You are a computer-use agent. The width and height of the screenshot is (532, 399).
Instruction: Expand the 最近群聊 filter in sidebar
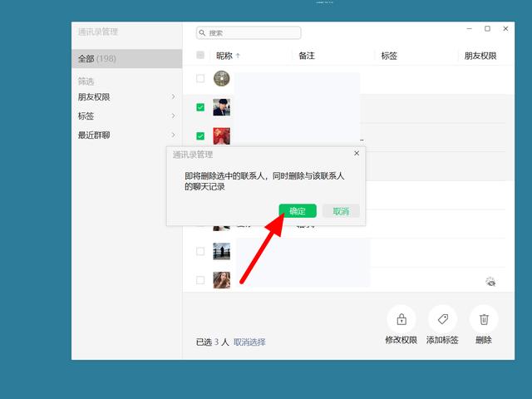pos(173,135)
